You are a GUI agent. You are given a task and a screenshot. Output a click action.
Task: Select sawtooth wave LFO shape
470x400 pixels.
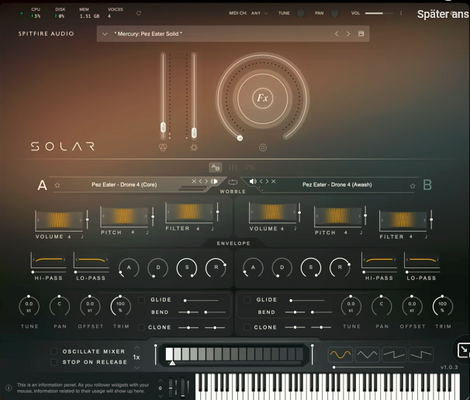tap(394, 355)
